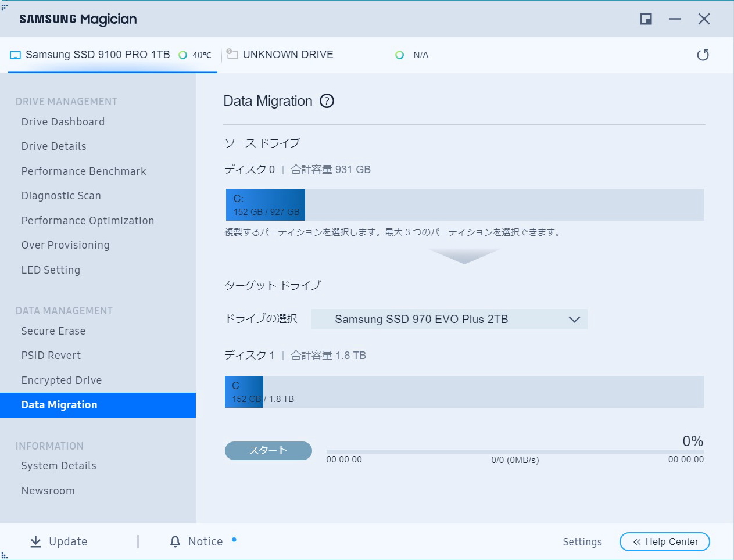This screenshot has height=560, width=734.
Task: Click the N/A drive status ring
Action: [399, 55]
